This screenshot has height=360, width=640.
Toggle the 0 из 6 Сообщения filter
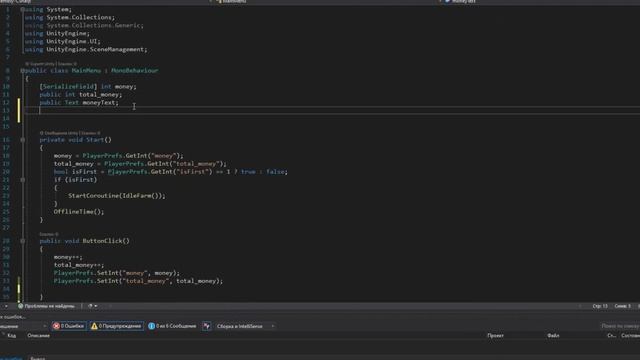172,326
